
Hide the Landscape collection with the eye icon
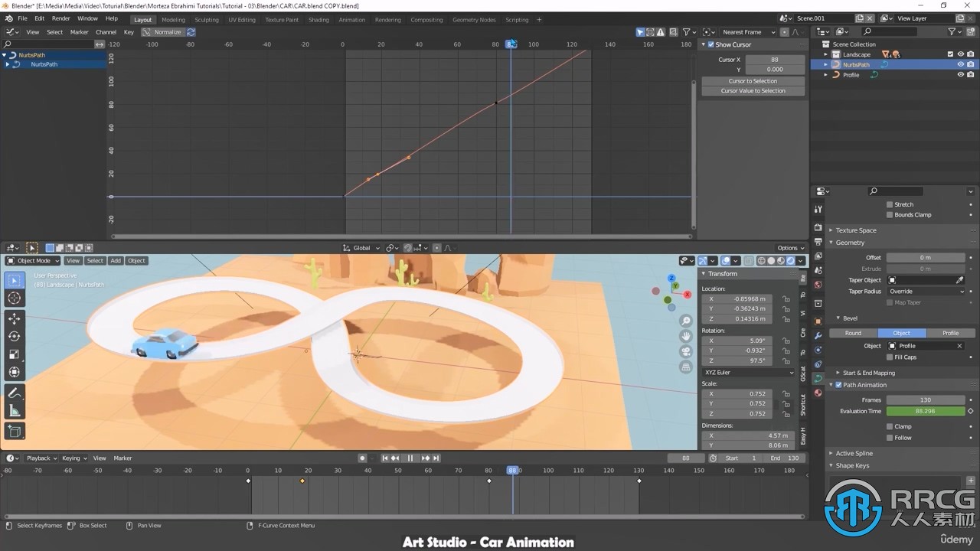tap(961, 54)
